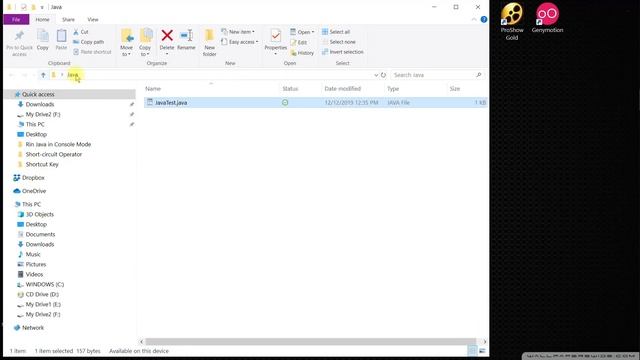Open the Help question mark icon
Screen dimensions: 640x360
pos(484,19)
